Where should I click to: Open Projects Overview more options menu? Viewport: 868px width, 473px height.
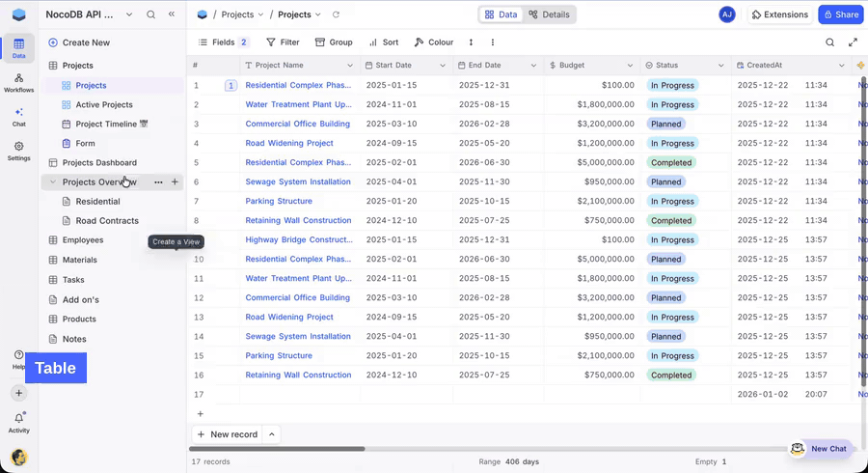tap(158, 181)
